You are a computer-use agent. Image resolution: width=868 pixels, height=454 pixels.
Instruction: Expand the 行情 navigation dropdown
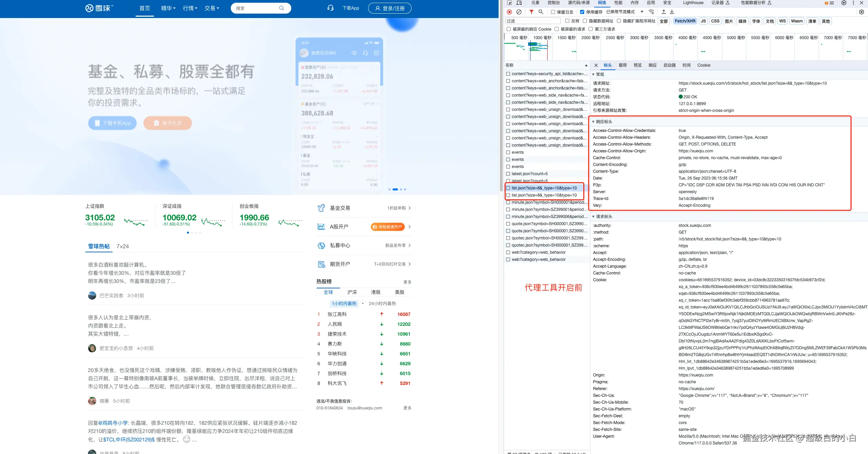[x=190, y=8]
